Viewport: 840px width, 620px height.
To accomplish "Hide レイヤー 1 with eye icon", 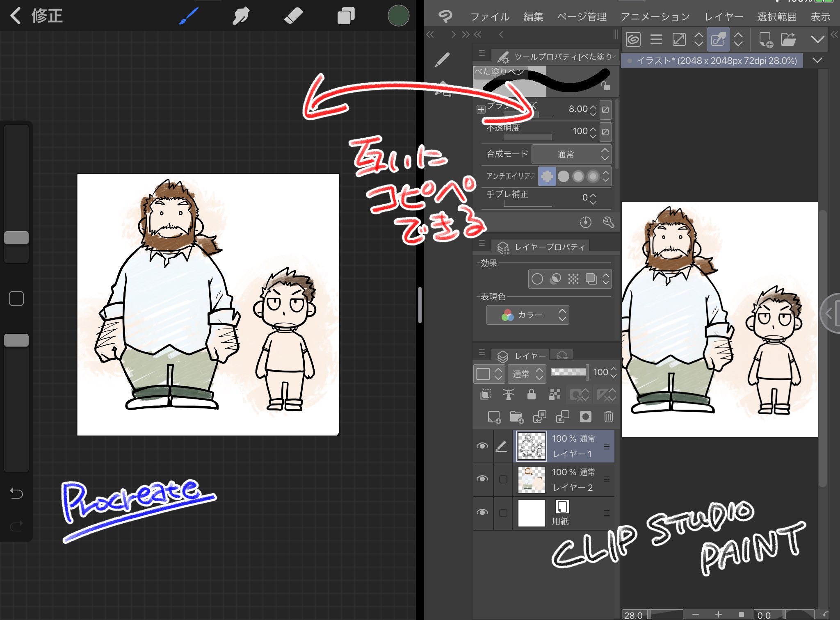I will point(482,446).
